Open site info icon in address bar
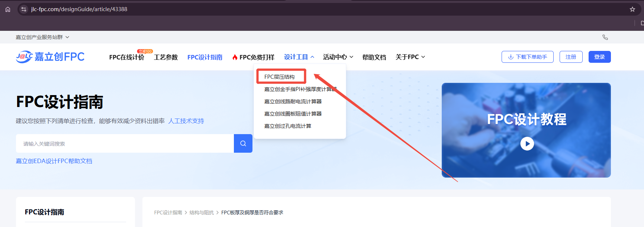644x227 pixels. (x=24, y=9)
